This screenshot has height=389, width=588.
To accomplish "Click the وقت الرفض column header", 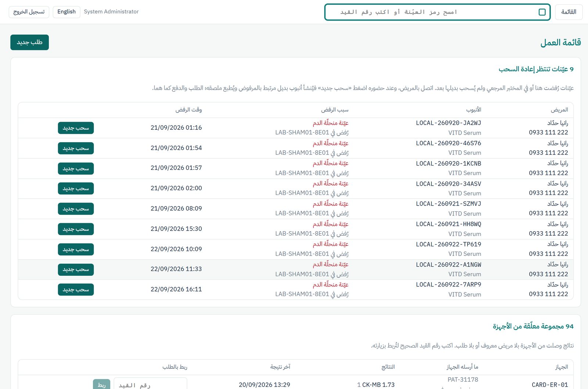I will click(x=189, y=110).
